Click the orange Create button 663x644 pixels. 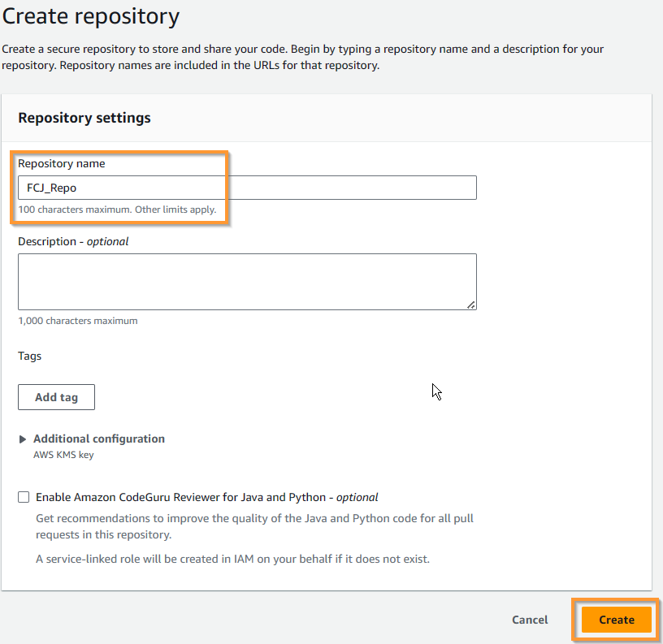(616, 620)
